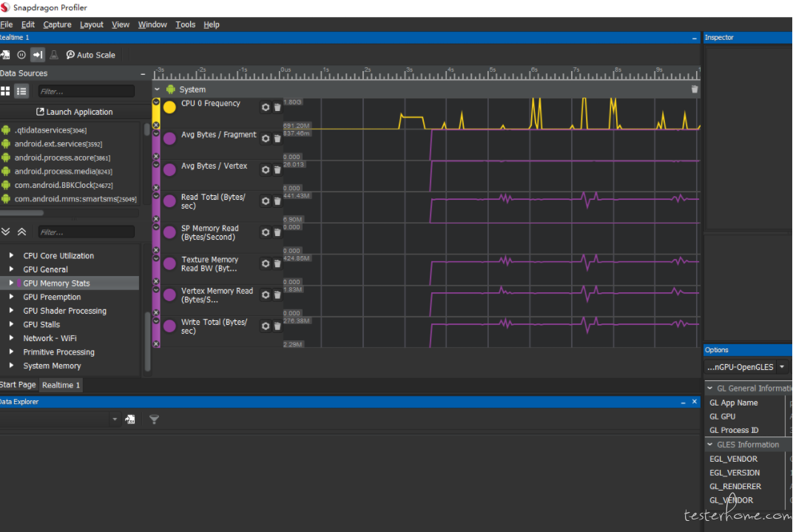Screen dimensions: 793x532
Task: Delete SP Memory Read metric
Action: [277, 232]
